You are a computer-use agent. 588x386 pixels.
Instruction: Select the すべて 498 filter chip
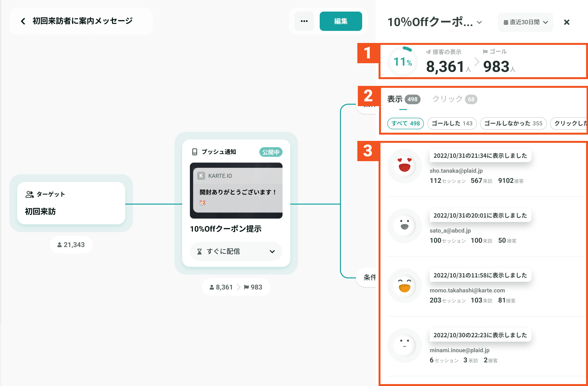tap(405, 123)
